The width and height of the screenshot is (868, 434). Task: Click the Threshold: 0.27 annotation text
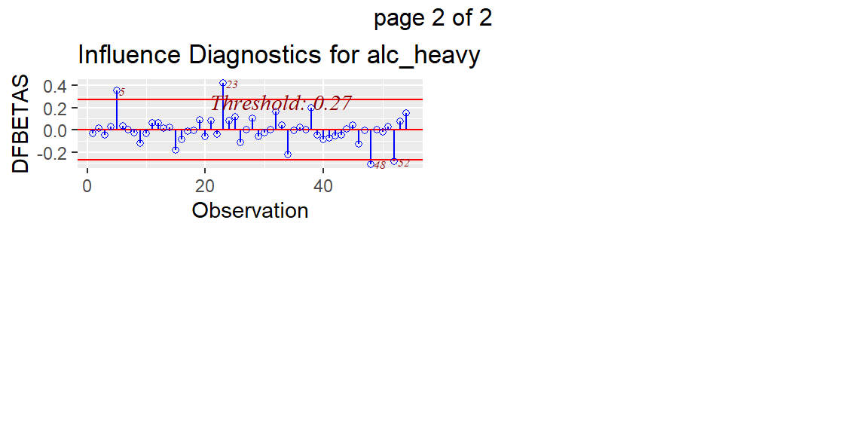pos(281,103)
